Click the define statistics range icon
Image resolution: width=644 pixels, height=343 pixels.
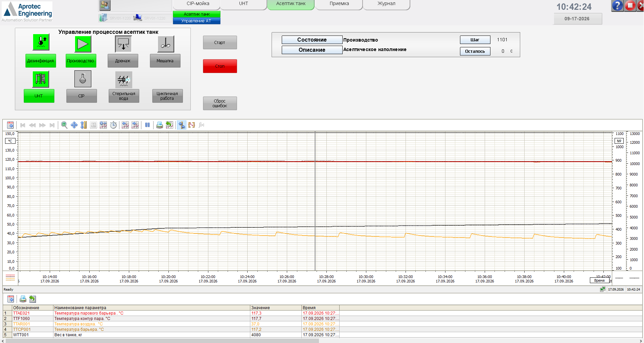tap(191, 125)
